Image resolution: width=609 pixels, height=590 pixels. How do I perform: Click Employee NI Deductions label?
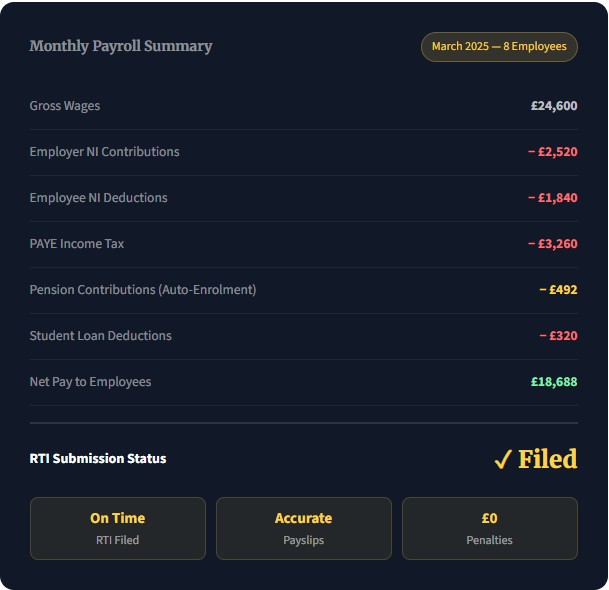99,198
